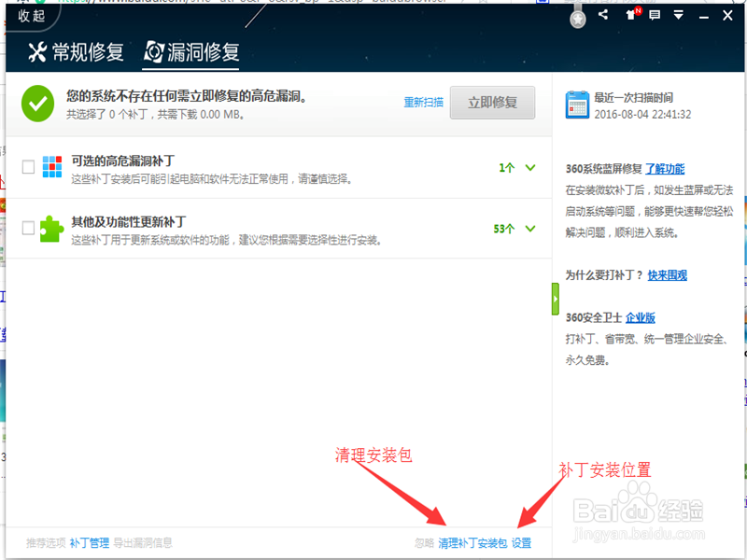The width and height of the screenshot is (747, 560).
Task: Switch to the 常规修复 tab
Action: (82, 53)
